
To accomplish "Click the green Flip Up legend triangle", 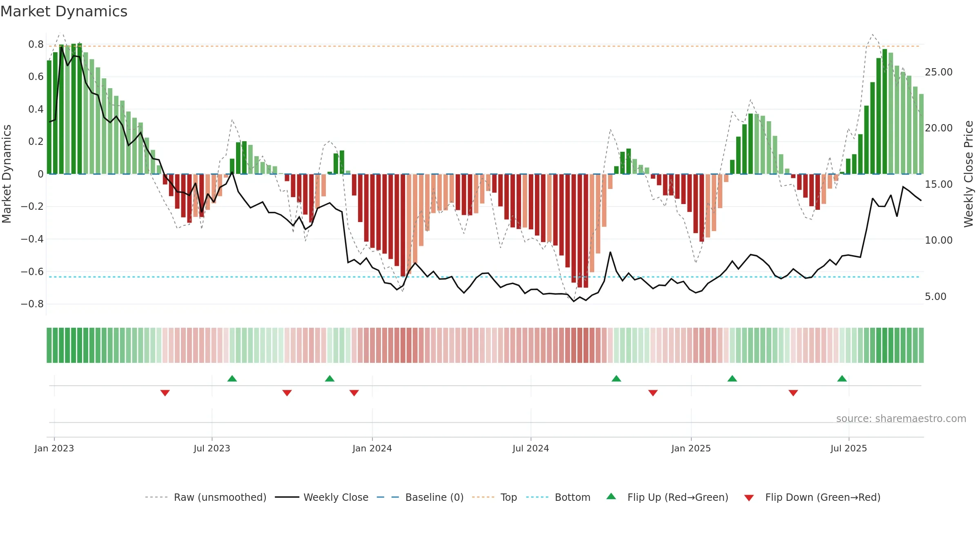I will (x=611, y=496).
